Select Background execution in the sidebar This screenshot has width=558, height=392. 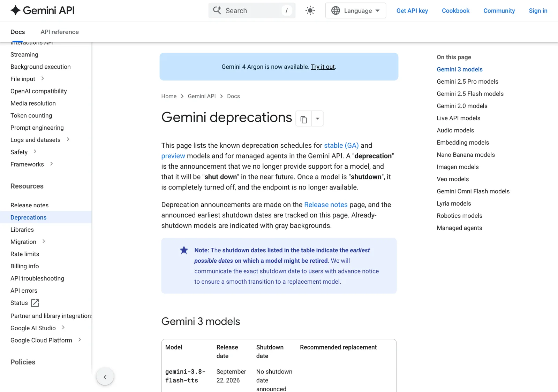click(x=40, y=67)
